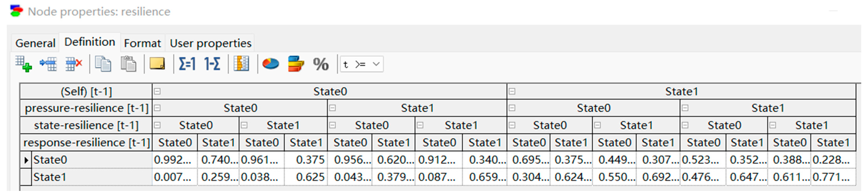Click the cell with value 0.259...
Screen dimensions: 868x196
click(x=218, y=177)
